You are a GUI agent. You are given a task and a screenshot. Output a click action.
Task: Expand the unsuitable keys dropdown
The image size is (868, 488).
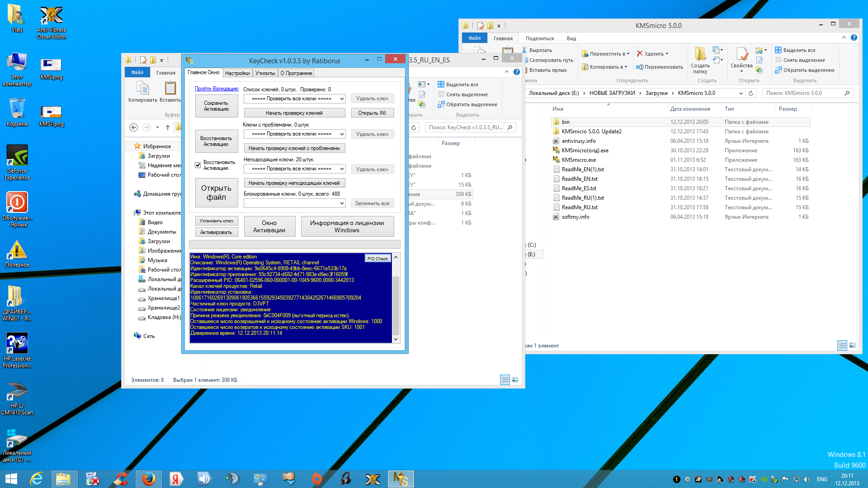coord(342,169)
